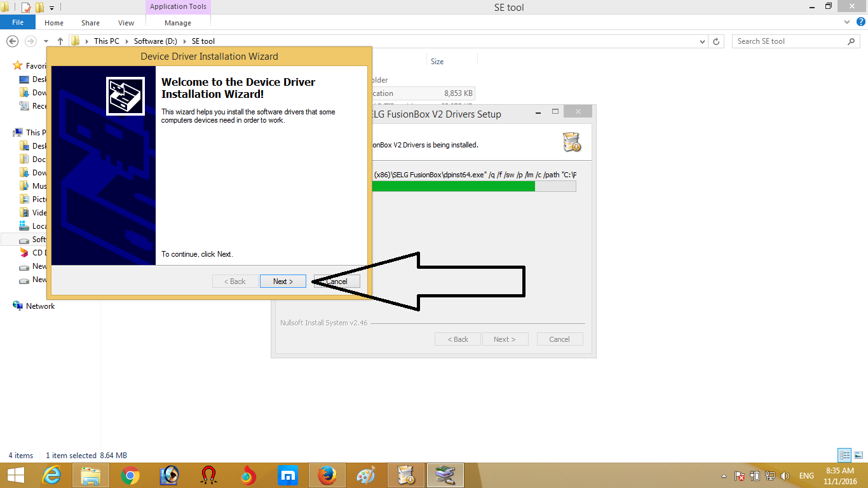Click the up arrow to go to Software (D:)
The width and height of the screenshot is (868, 488).
click(x=60, y=41)
